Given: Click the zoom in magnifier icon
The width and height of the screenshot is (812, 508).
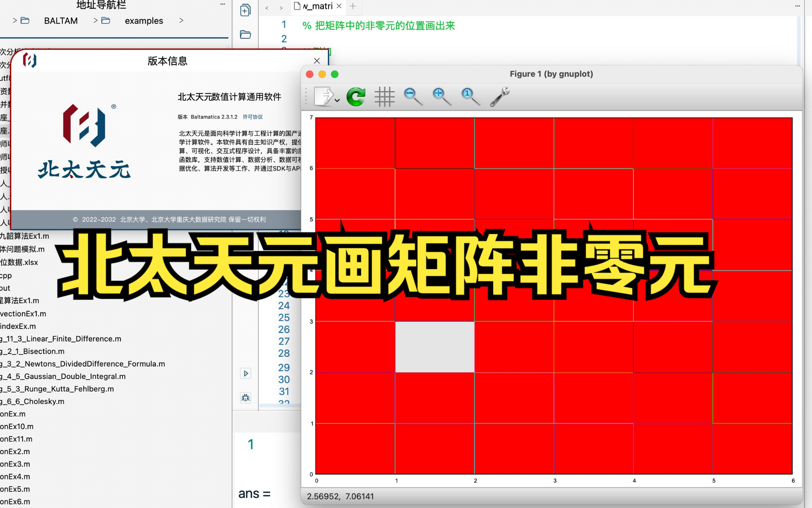Looking at the screenshot, I should pyautogui.click(x=441, y=97).
